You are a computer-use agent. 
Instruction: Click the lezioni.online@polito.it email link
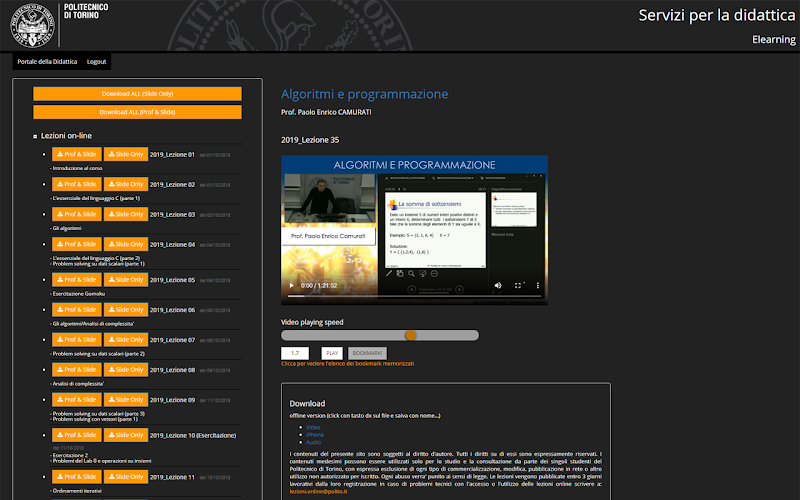click(x=318, y=492)
